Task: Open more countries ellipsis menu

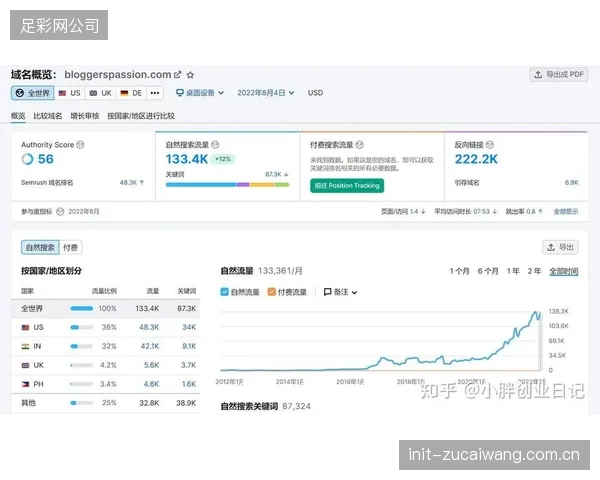Action: [155, 93]
